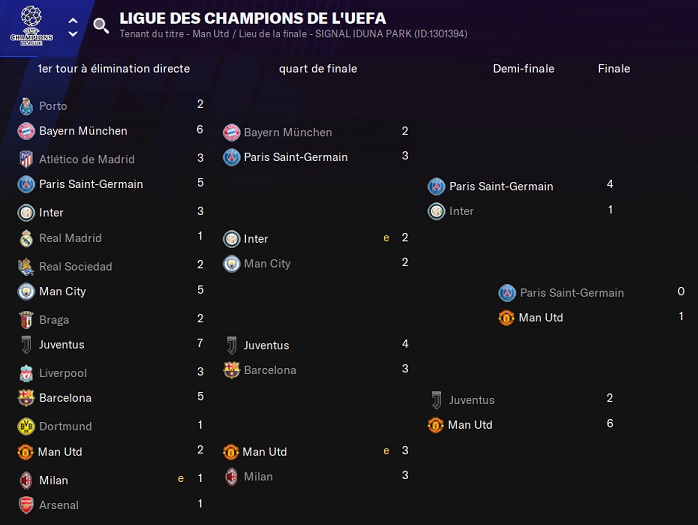Image resolution: width=698 pixels, height=525 pixels.
Task: Select the Real Sociedad club crest
Action: click(x=26, y=266)
